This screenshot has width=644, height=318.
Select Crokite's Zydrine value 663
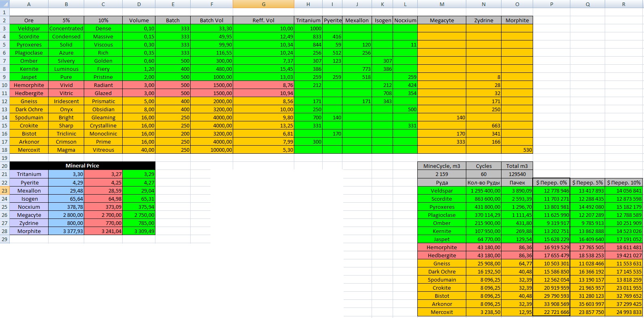tap(484, 125)
